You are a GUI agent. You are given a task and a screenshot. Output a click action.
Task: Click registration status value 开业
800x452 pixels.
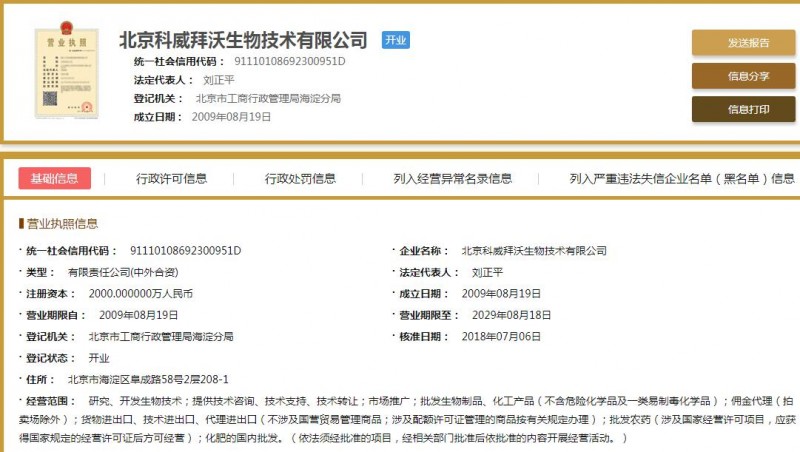click(98, 358)
